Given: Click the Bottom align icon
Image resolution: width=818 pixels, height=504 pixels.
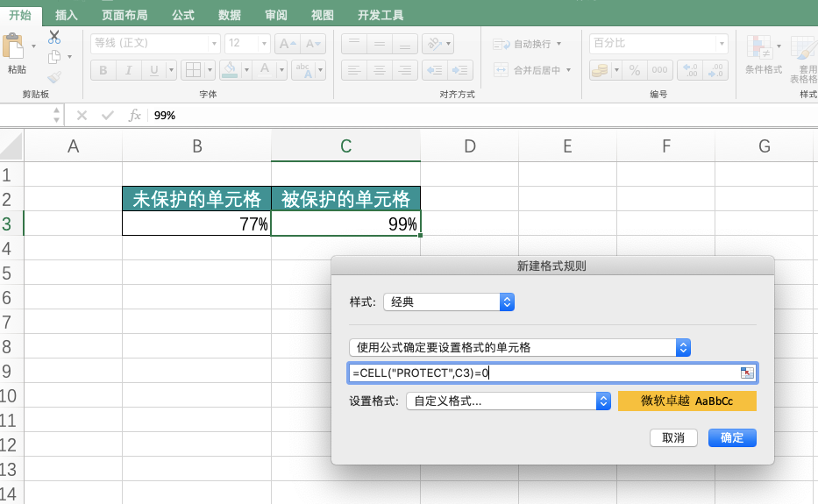Looking at the screenshot, I should pyautogui.click(x=405, y=43).
